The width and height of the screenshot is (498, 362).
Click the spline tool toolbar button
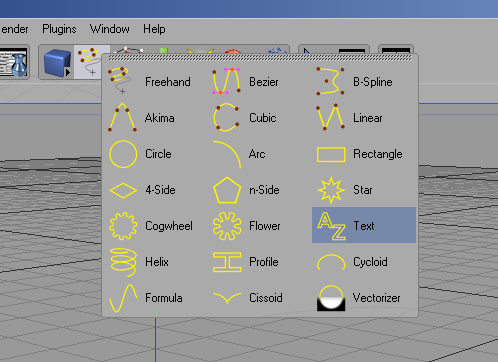[89, 62]
